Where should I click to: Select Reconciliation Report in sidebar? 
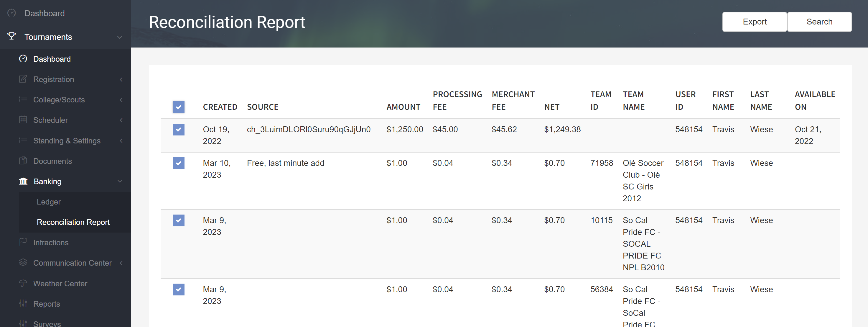[73, 222]
